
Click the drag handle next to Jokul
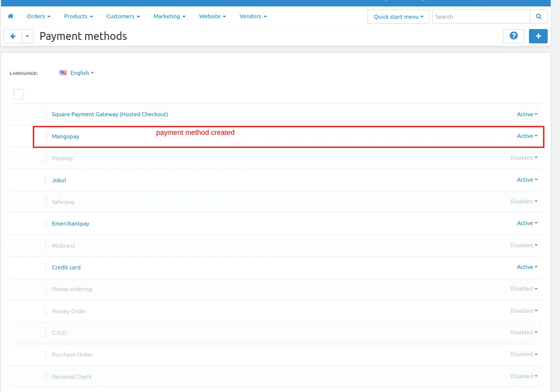46,180
